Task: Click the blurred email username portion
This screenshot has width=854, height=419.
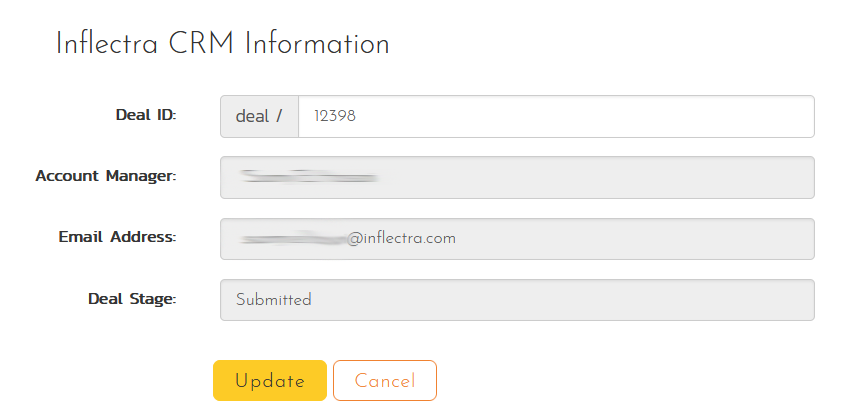Action: click(292, 239)
